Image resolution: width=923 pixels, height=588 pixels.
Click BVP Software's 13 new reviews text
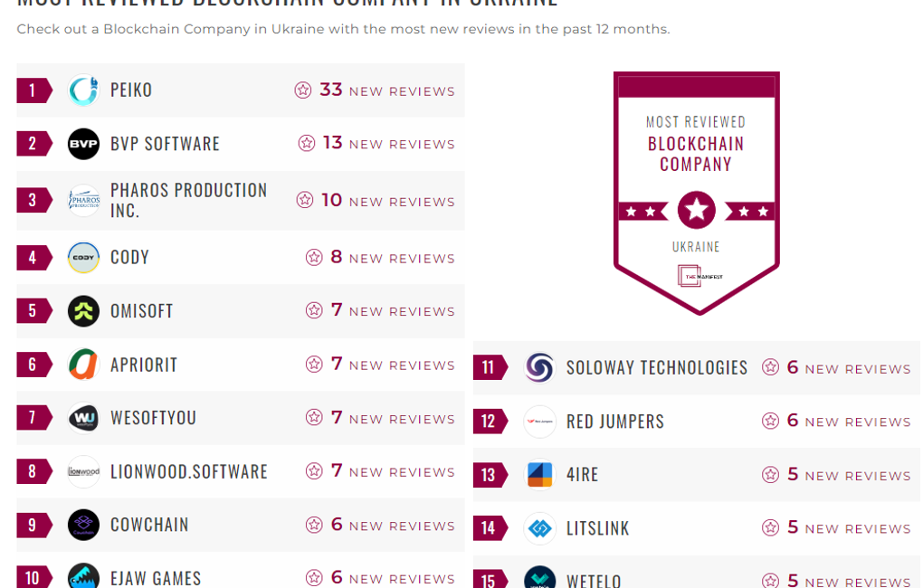(x=388, y=143)
